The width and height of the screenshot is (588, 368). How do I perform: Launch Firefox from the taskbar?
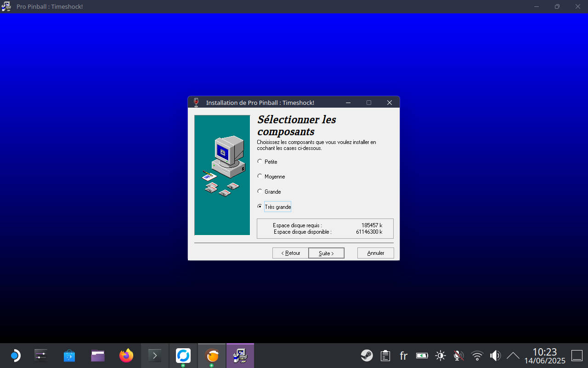point(126,356)
